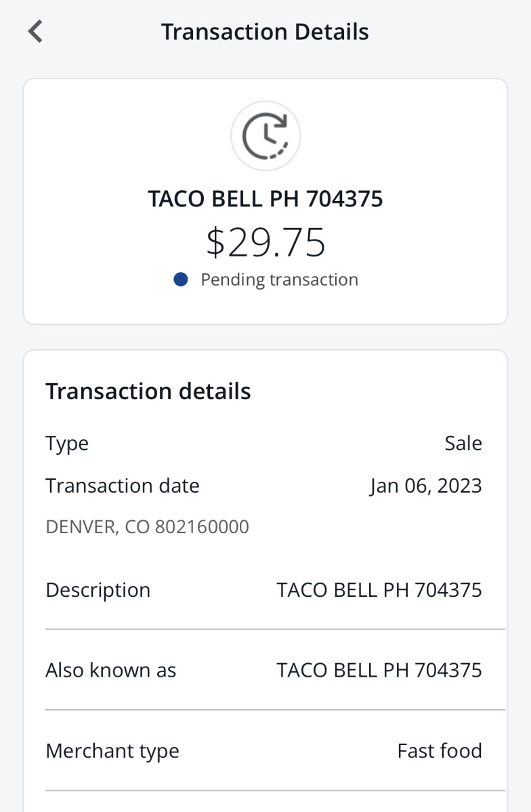
Task: Tap the back arrow chevron
Action: pos(35,32)
